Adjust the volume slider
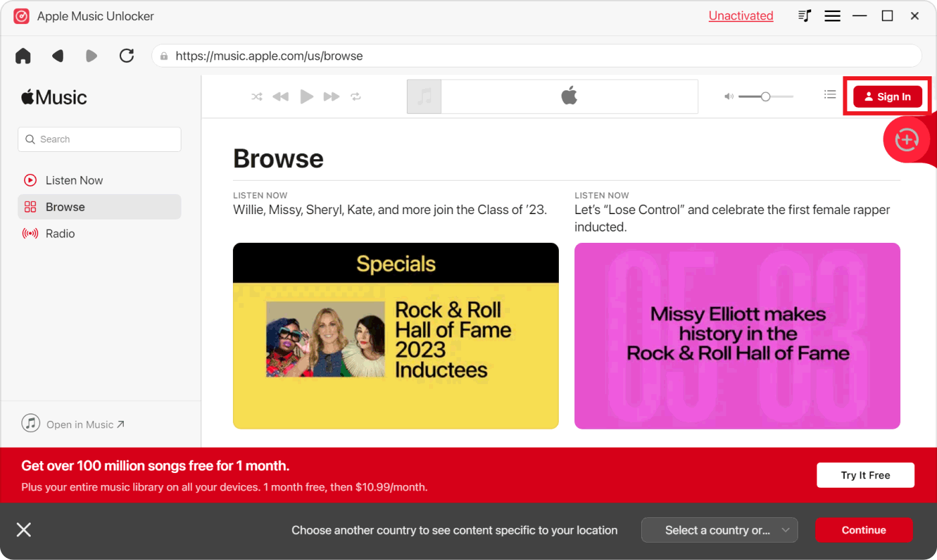Screen dimensions: 937x560 point(766,96)
